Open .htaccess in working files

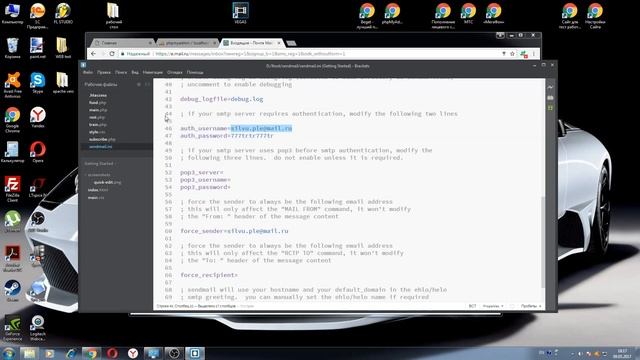click(x=98, y=95)
